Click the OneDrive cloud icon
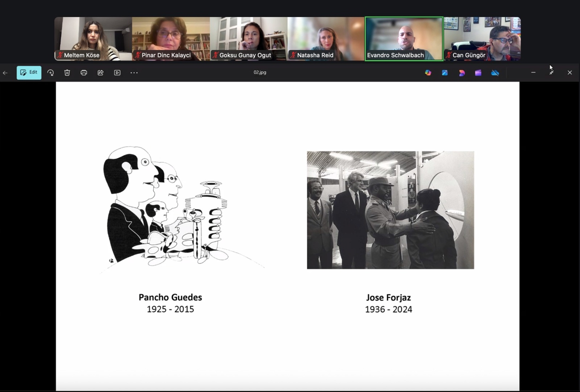Viewport: 580px width, 392px height. click(495, 73)
